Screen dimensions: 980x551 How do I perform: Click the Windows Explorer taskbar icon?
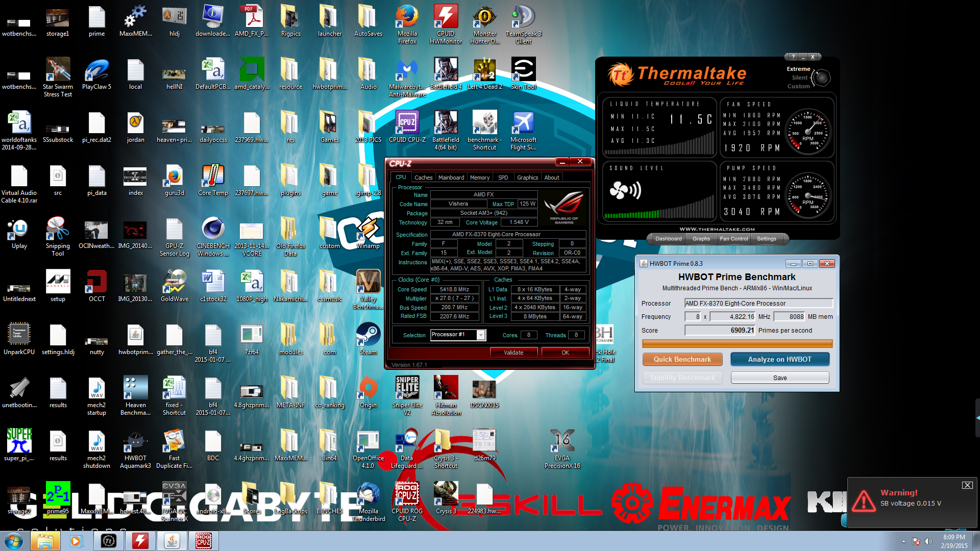45,541
